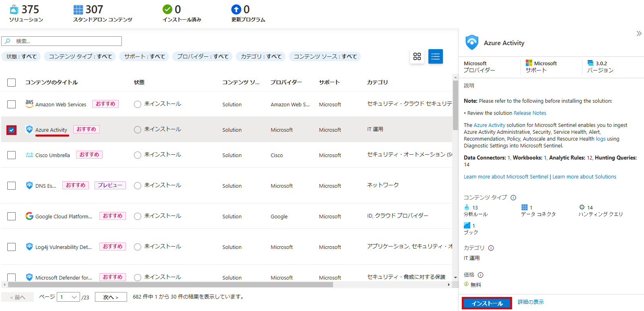Image resolution: width=644 pixels, height=311 pixels.
Task: Sort by カテゴリ column header
Action: click(377, 82)
